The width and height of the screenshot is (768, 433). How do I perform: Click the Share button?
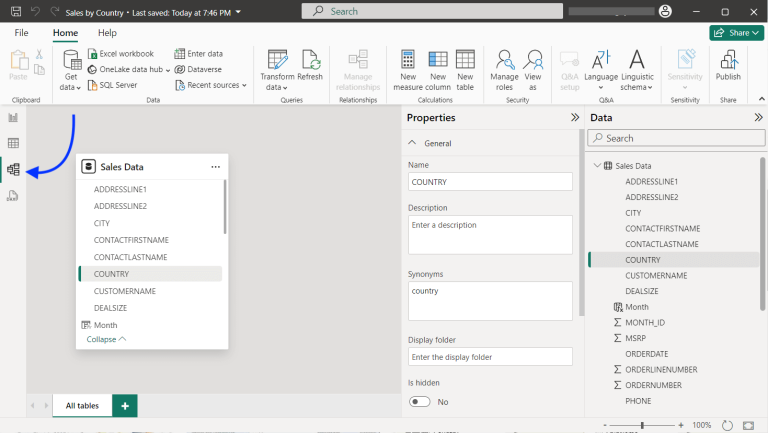click(736, 33)
